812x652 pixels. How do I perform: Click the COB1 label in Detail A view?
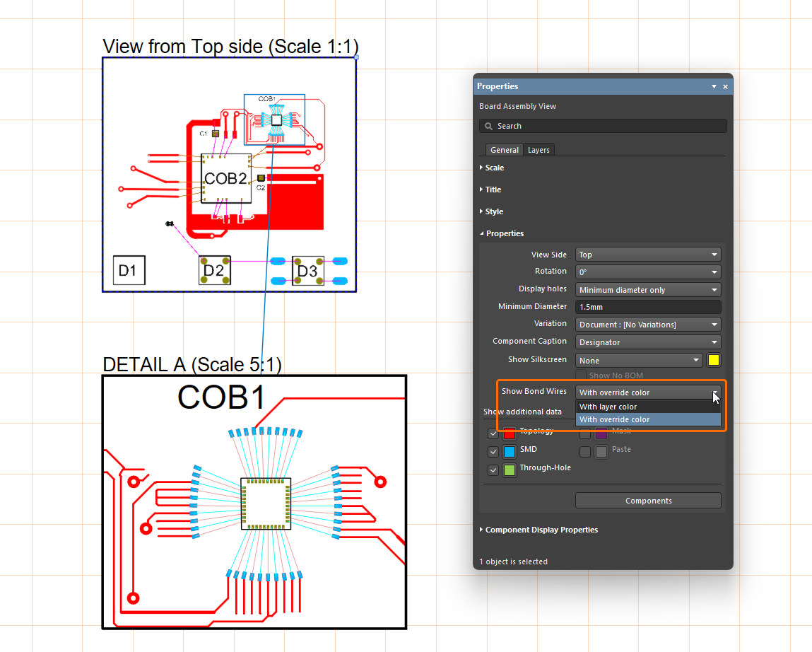click(221, 397)
